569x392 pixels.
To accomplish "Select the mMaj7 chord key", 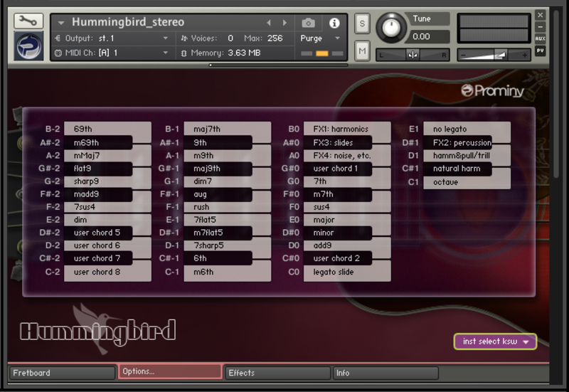I will pyautogui.click(x=107, y=155).
